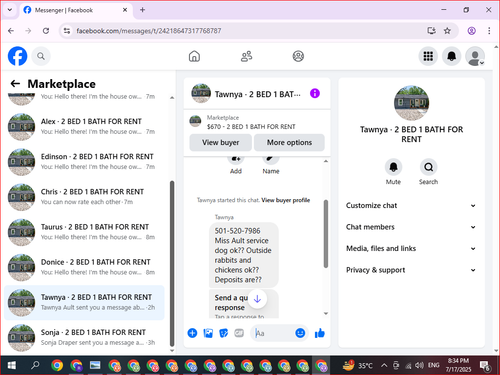Expand Customize chat section
The image size is (500, 375).
(x=411, y=205)
